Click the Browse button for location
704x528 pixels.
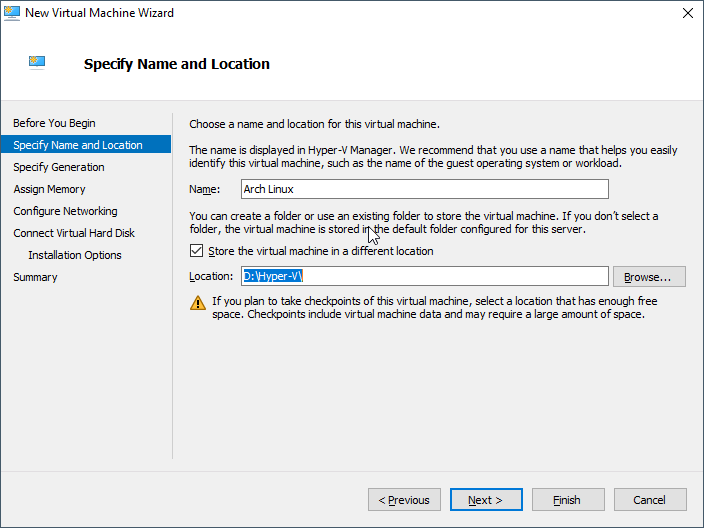point(649,277)
